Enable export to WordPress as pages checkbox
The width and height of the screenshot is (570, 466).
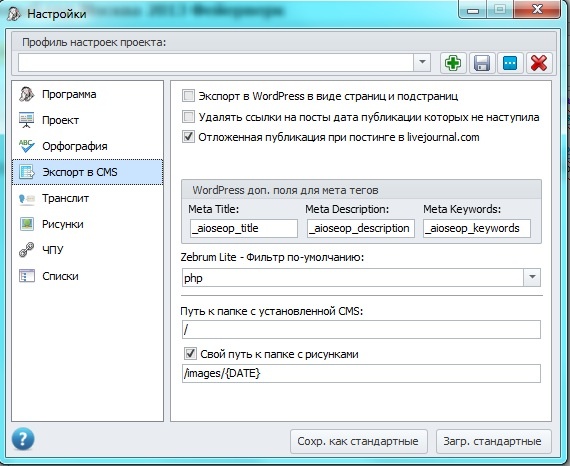[188, 96]
